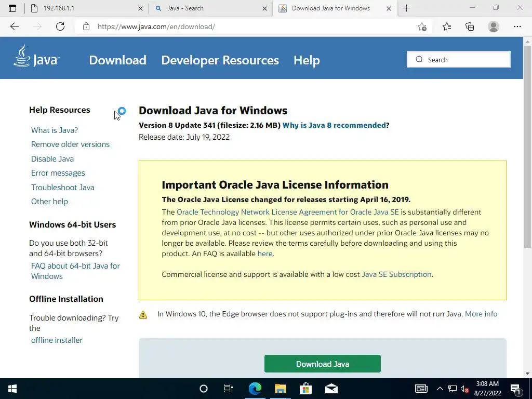Open the Why is Java 8 recommended link
The image size is (532, 399).
coord(334,125)
